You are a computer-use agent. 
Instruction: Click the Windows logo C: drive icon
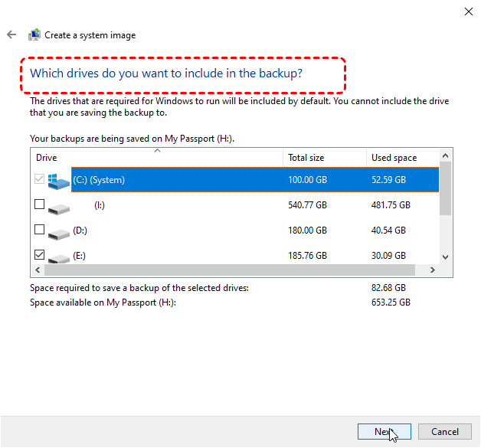pos(58,181)
